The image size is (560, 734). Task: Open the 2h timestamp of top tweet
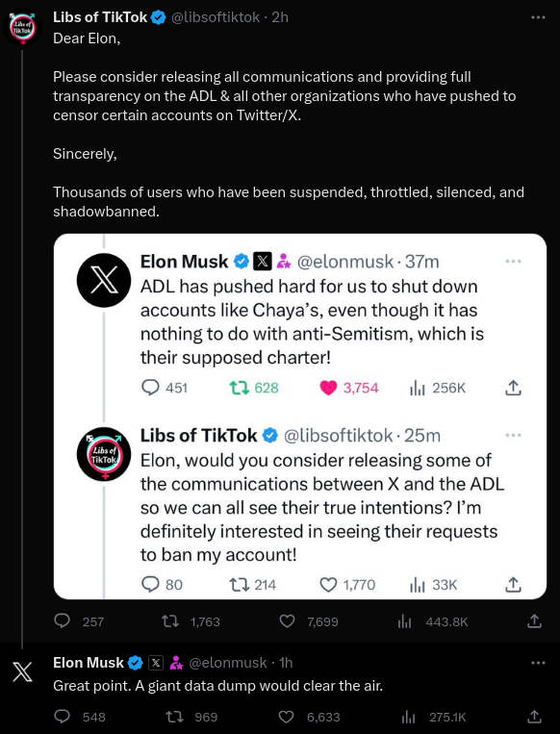click(x=280, y=17)
